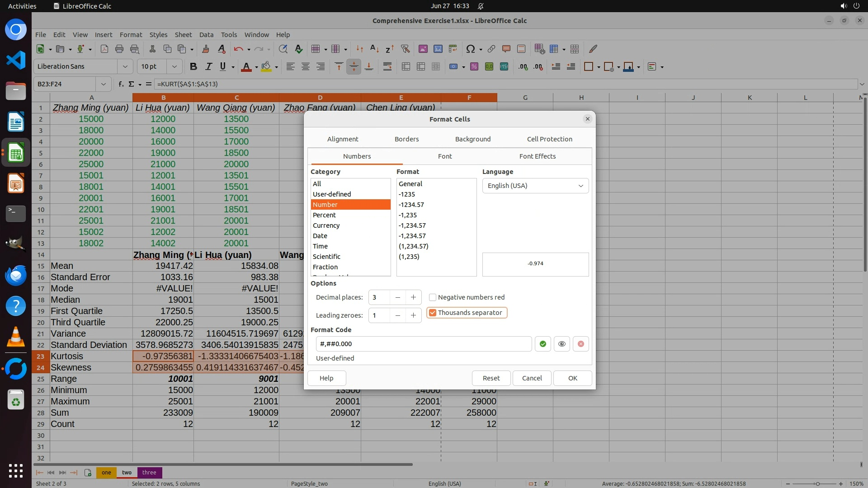The width and height of the screenshot is (868, 488).
Task: Open the VLC player from the dock
Action: point(16,337)
